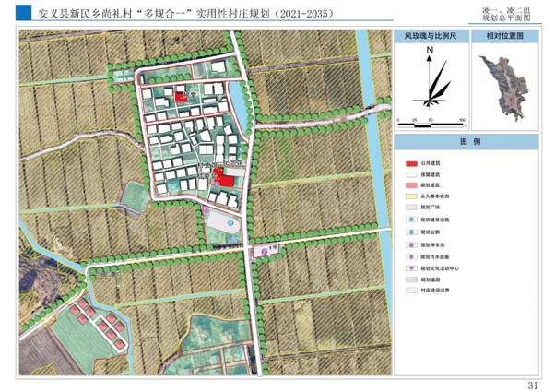The height and width of the screenshot is (392, 555).
Task: Click the 村庄建设边界 legend symbol
Action: (411, 291)
